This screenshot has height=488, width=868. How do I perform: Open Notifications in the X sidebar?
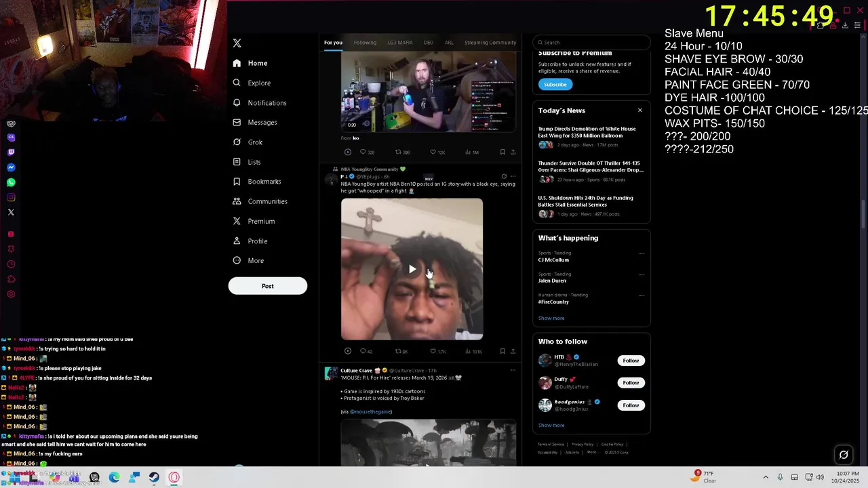tap(260, 102)
